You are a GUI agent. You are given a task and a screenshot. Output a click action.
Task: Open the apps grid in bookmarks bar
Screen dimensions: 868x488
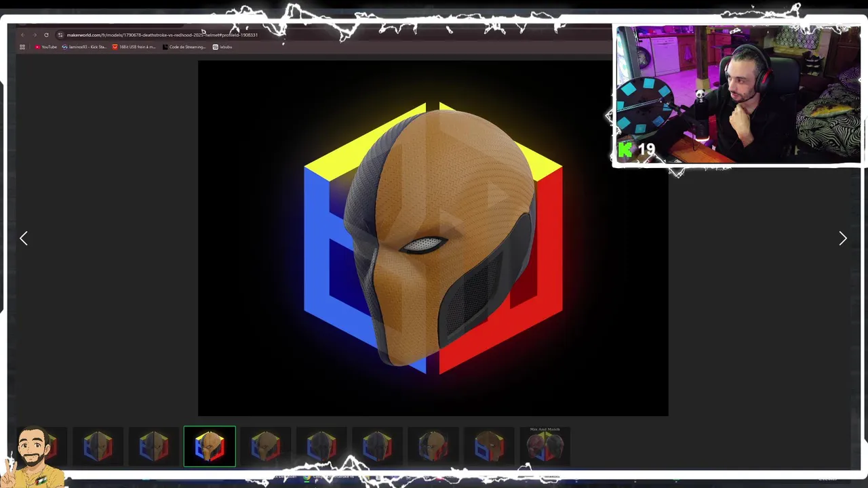[22, 47]
